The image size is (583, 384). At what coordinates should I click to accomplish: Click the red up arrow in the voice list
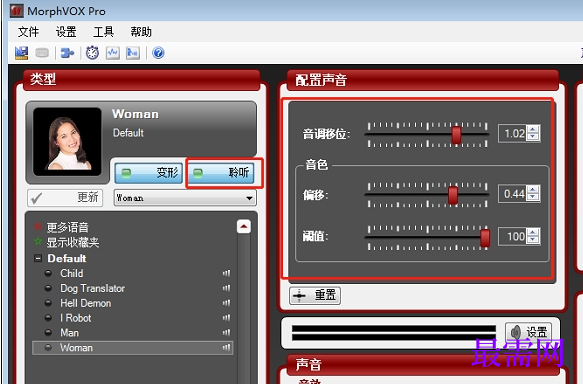[x=244, y=226]
